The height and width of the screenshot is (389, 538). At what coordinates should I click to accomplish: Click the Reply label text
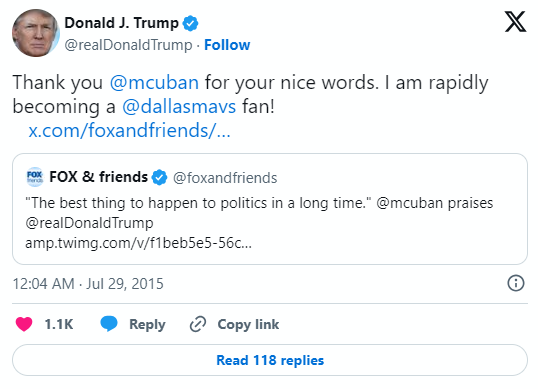click(x=147, y=325)
